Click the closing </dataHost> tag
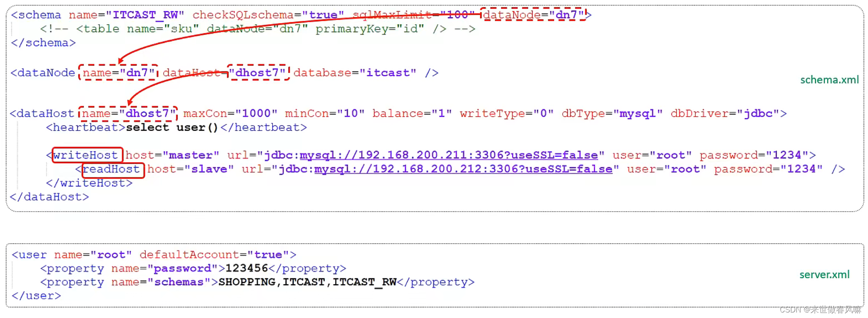 coord(49,197)
